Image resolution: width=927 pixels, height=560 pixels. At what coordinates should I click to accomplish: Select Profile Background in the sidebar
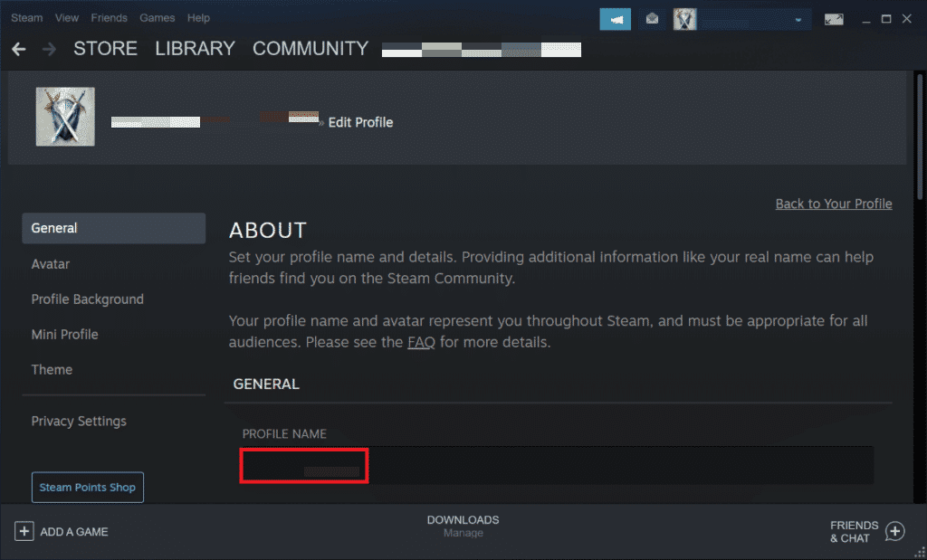coord(88,299)
